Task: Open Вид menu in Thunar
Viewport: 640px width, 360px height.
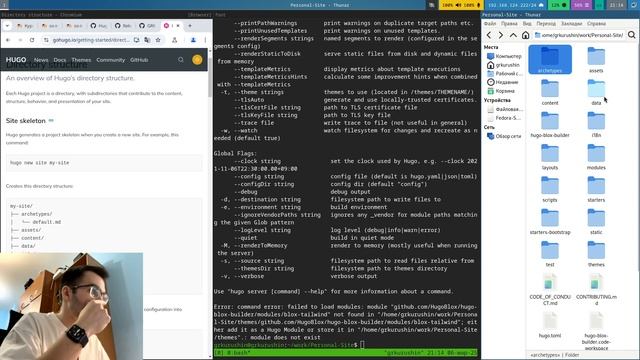Action: coord(527,24)
